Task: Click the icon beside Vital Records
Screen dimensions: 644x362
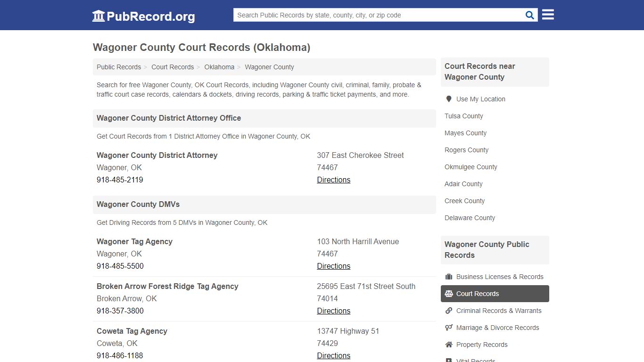Action: tap(449, 359)
